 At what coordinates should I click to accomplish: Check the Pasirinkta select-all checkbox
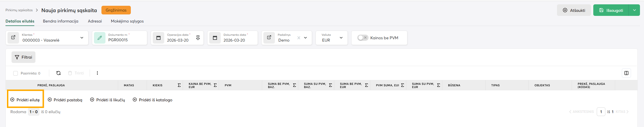(x=16, y=73)
